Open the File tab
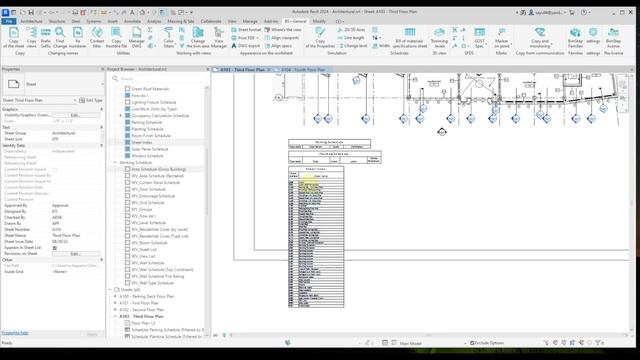This screenshot has height=360, width=640. pos(9,21)
